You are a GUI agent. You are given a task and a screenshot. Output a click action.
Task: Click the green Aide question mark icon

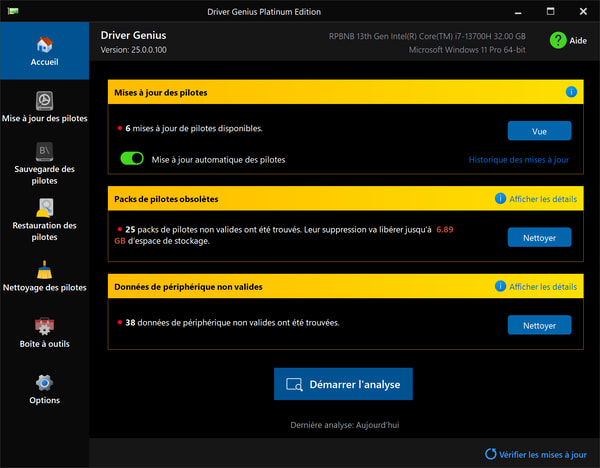(x=558, y=40)
